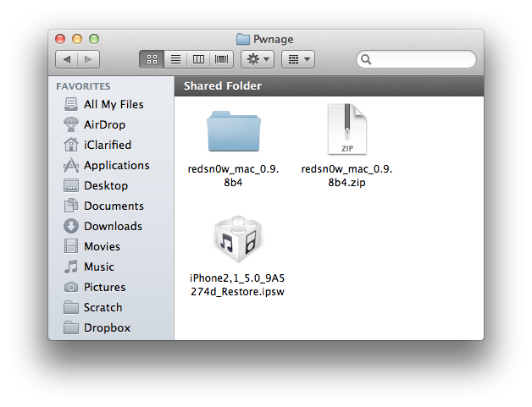Click the Shared Folder header bar
532x407 pixels.
329,86
